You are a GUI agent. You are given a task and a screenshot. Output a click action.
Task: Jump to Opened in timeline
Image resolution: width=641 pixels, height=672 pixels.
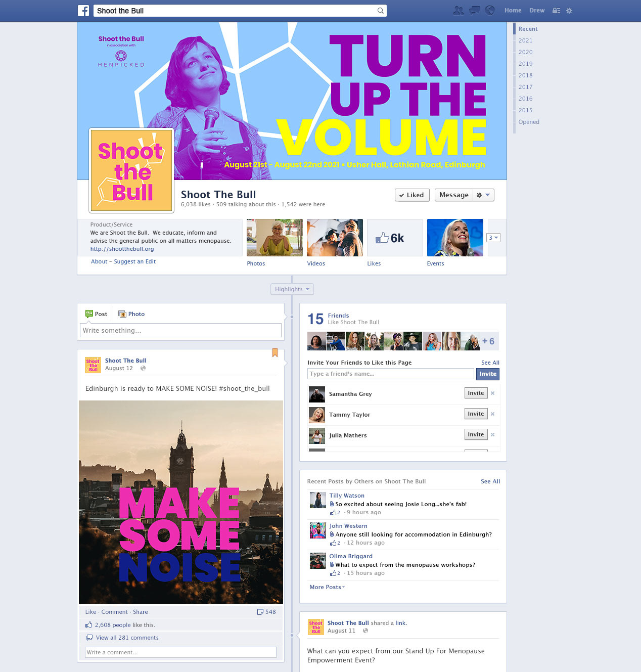point(529,122)
